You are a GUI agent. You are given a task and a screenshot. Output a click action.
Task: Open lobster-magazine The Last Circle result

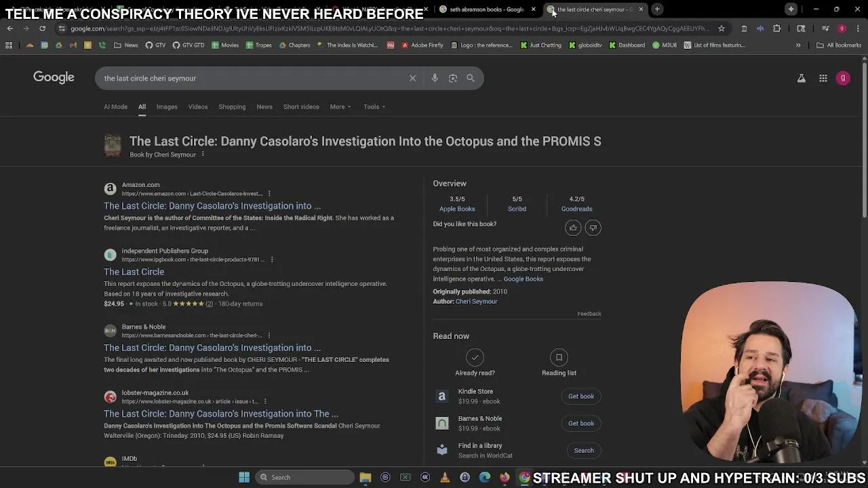[221, 413]
